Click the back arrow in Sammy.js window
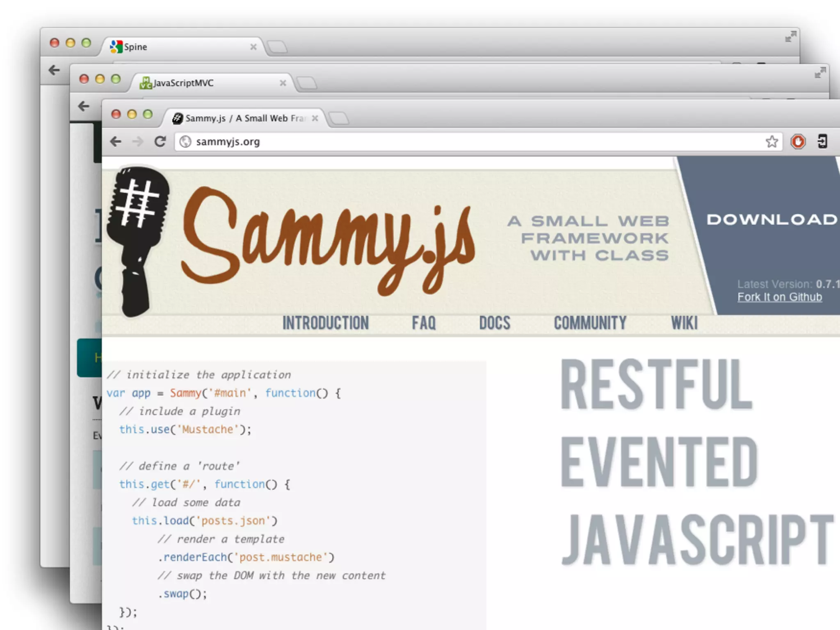840x630 pixels. click(116, 142)
